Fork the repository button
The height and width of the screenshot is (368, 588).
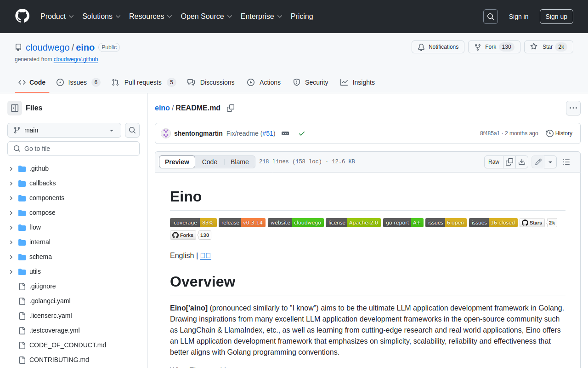[x=494, y=47]
